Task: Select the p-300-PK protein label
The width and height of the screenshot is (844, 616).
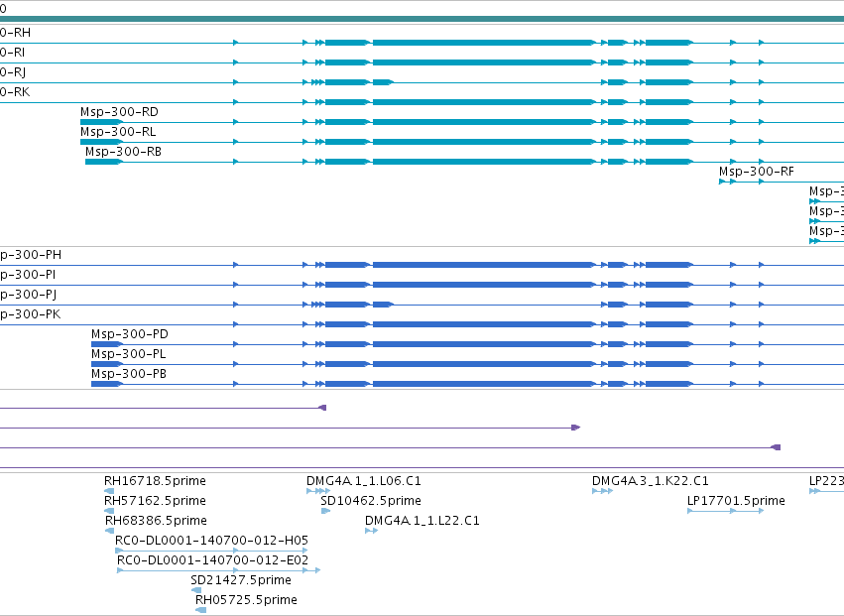Action: tap(30, 314)
